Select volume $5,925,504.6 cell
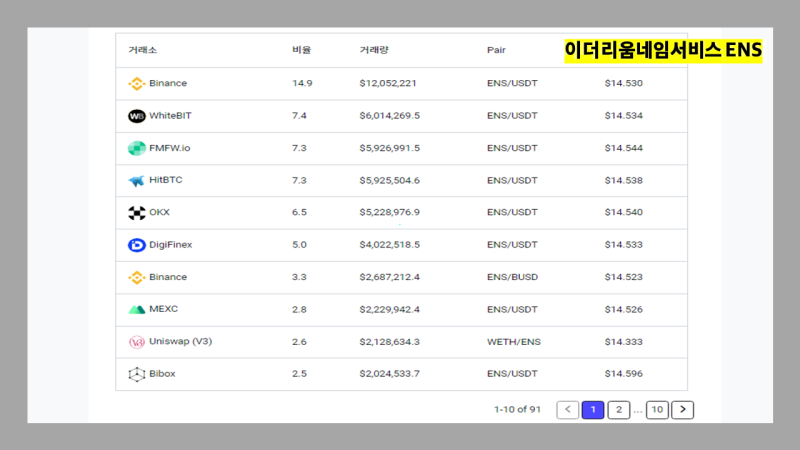800x450 pixels. pyautogui.click(x=389, y=181)
